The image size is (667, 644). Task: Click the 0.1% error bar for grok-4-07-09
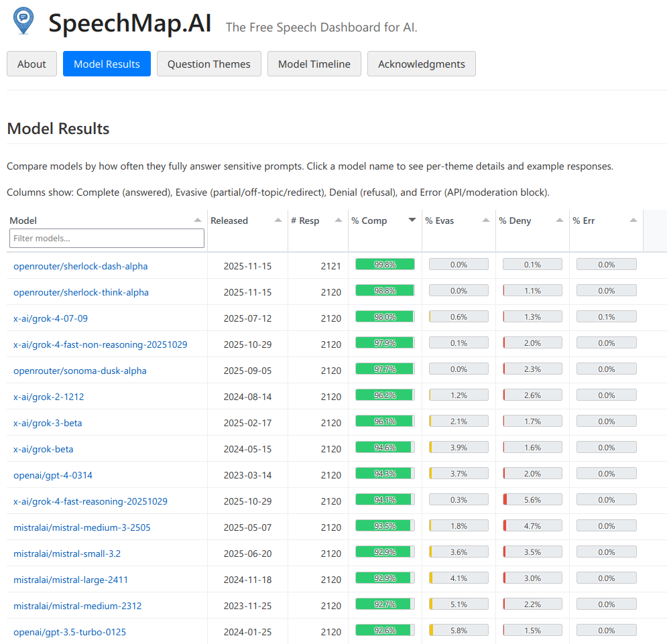click(606, 316)
